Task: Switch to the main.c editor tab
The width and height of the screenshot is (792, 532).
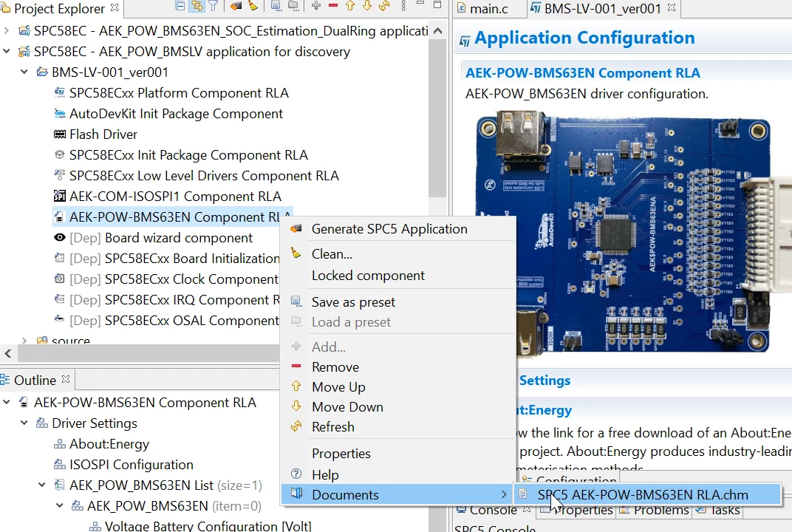Action: click(x=482, y=9)
